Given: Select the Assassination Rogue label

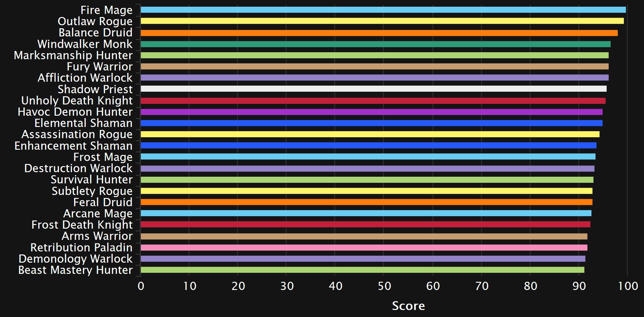Looking at the screenshot, I should point(77,135).
